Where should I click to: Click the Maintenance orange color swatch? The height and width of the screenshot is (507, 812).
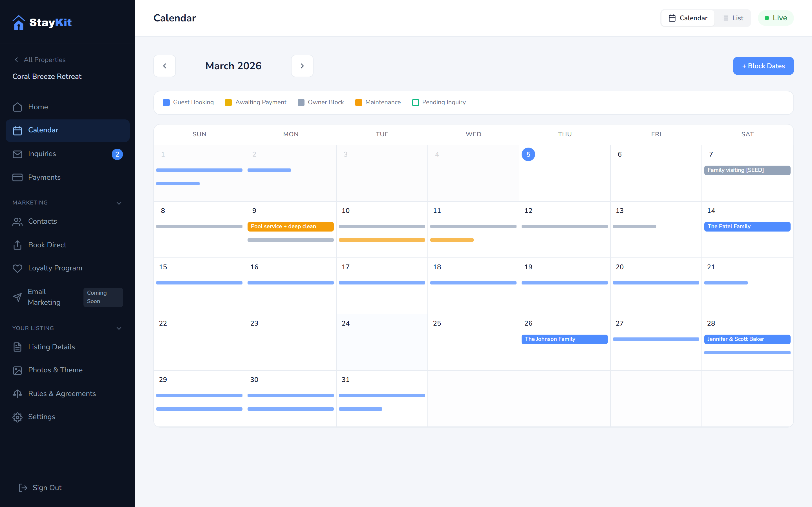point(359,102)
